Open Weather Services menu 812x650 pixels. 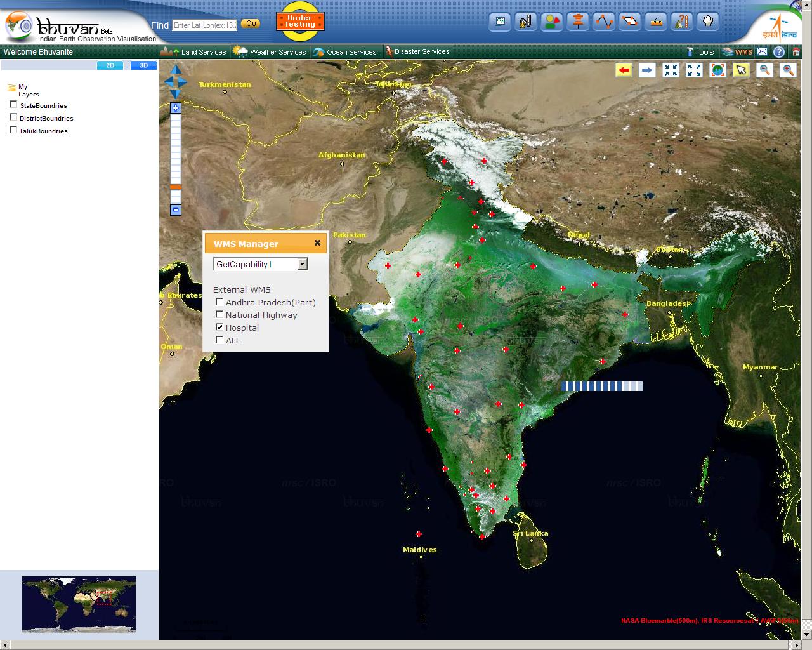(x=270, y=52)
